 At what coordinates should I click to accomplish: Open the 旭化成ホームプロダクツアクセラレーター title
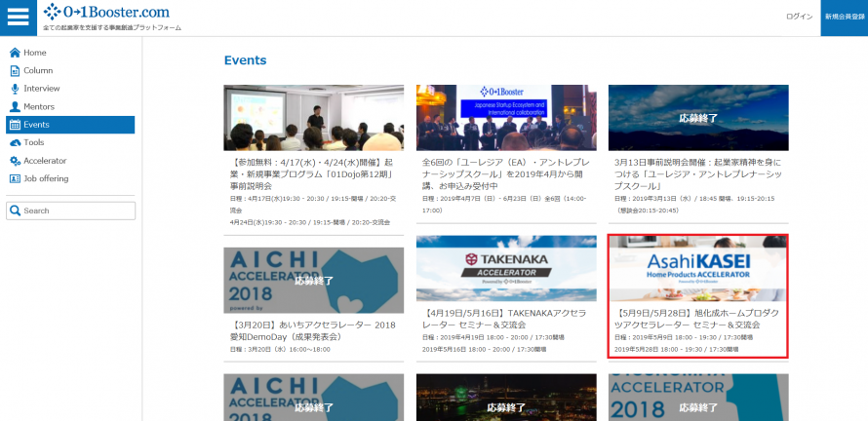696,319
